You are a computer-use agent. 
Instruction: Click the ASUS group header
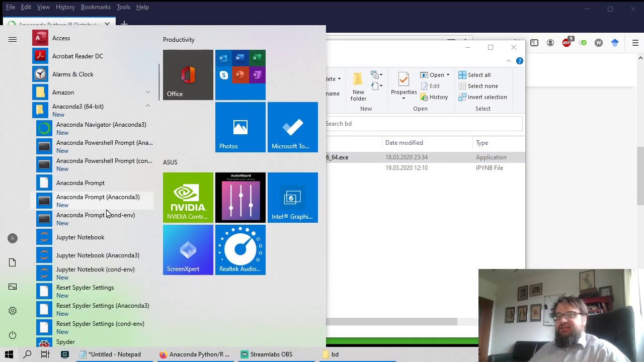(x=170, y=162)
